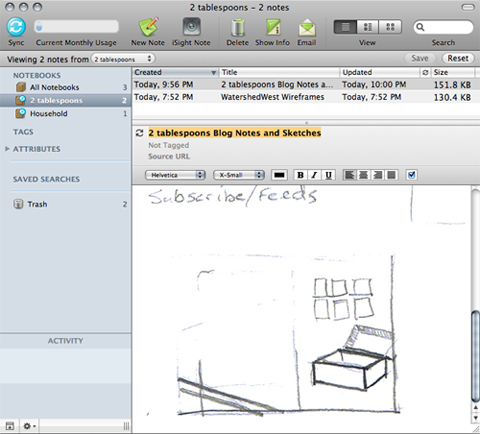
Task: Click the SAVED SEARCHES section header
Action: [x=46, y=179]
